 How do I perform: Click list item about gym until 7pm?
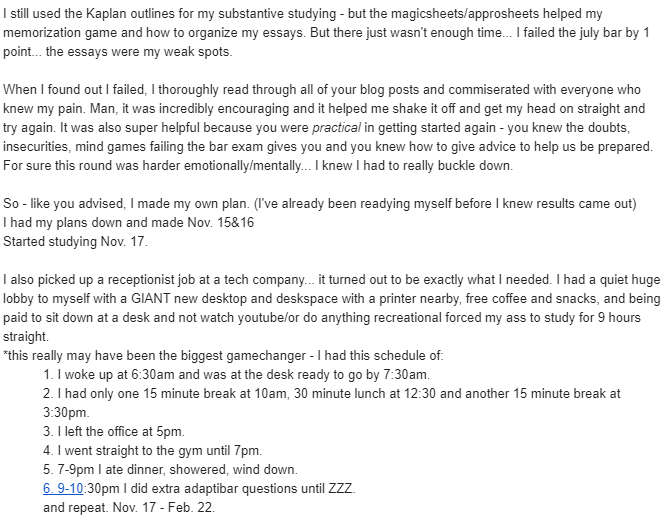pyautogui.click(x=152, y=450)
